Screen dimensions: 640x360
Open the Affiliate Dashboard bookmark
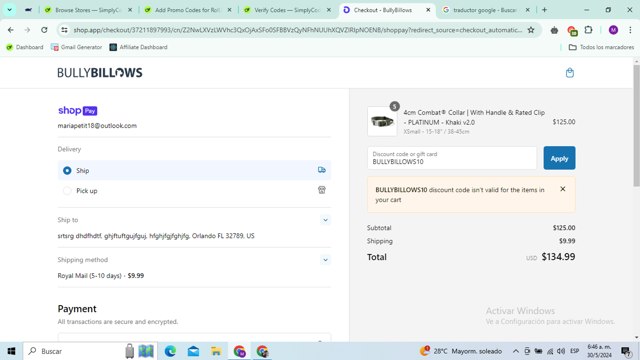tap(138, 47)
